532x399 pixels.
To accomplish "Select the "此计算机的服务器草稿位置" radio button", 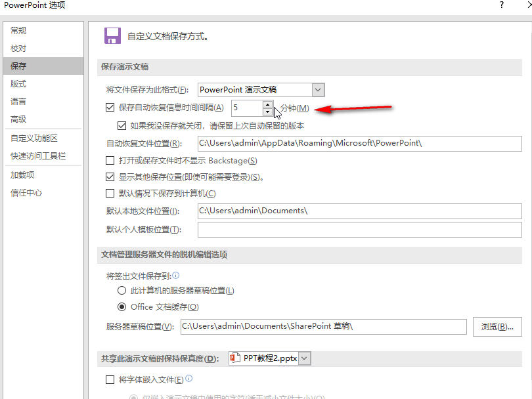I will coord(122,291).
